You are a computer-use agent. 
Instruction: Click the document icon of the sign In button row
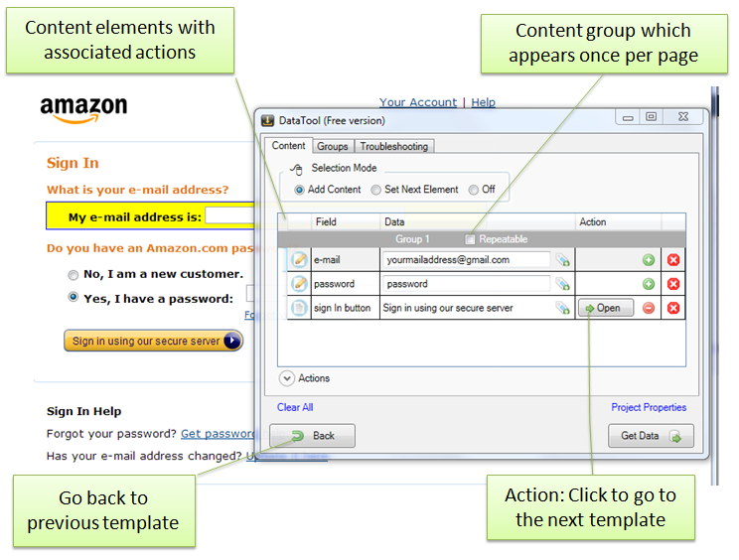(299, 308)
